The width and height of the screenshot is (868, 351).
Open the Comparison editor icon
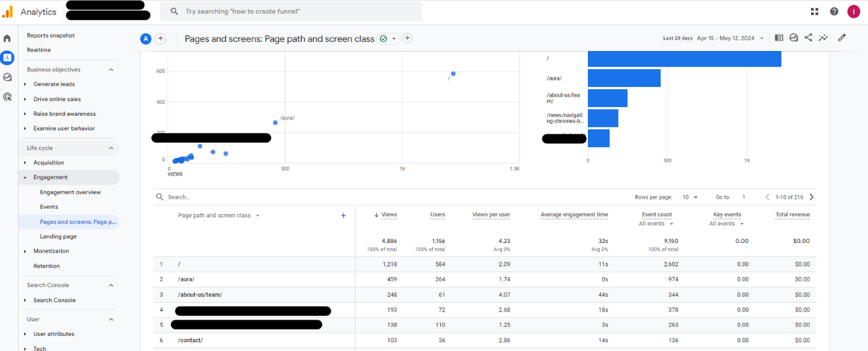779,38
